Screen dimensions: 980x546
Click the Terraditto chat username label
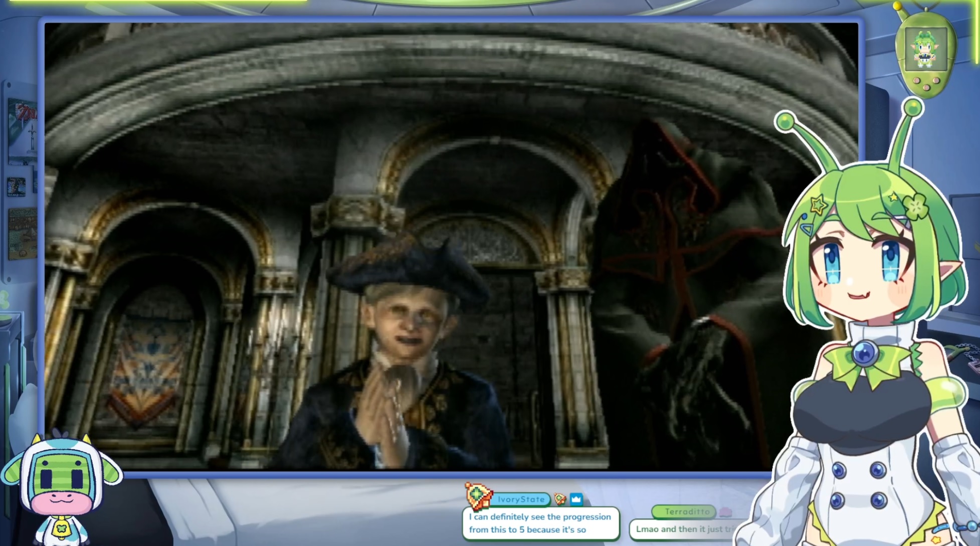pos(687,512)
